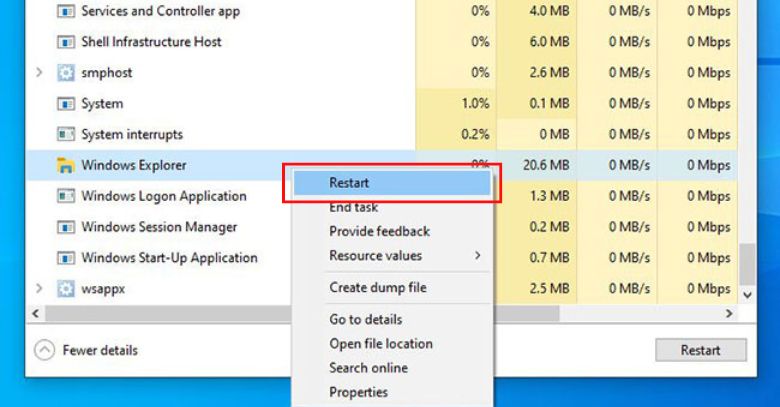Viewport: 780px width, 407px height.
Task: Click the smphost gear icon
Action: click(66, 73)
